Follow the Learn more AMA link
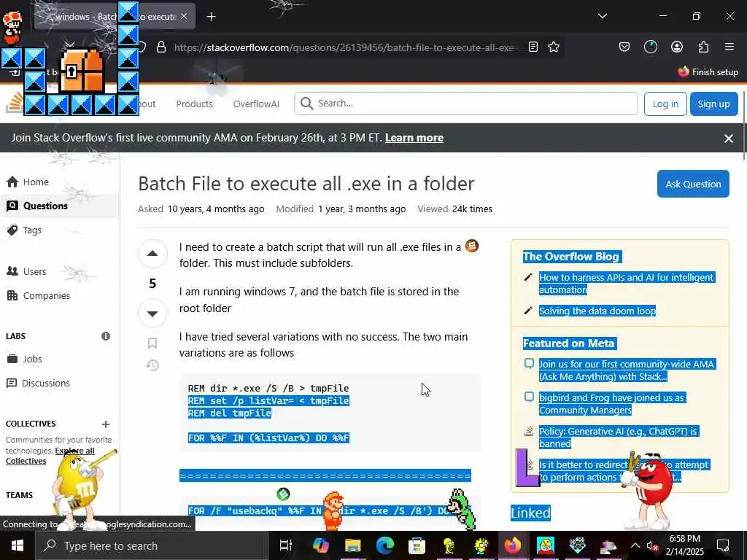This screenshot has height=560, width=747. click(x=414, y=138)
